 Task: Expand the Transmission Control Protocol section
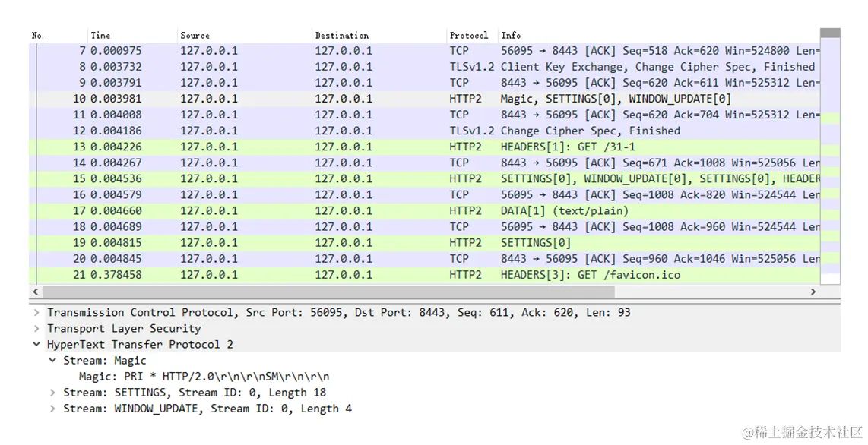click(36, 312)
